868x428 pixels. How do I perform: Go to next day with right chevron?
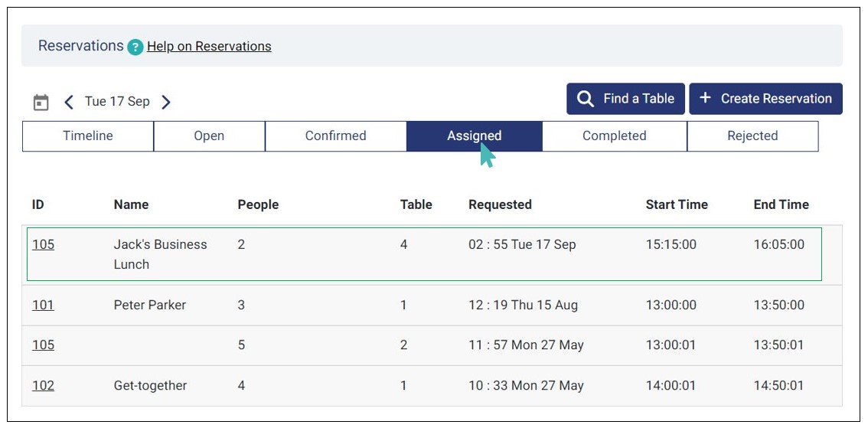coord(166,102)
